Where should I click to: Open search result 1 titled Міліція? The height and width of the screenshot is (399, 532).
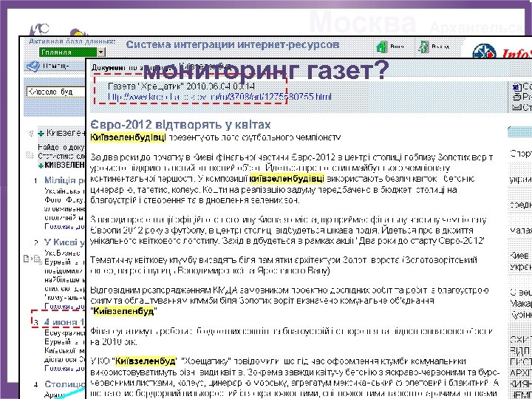click(x=64, y=180)
